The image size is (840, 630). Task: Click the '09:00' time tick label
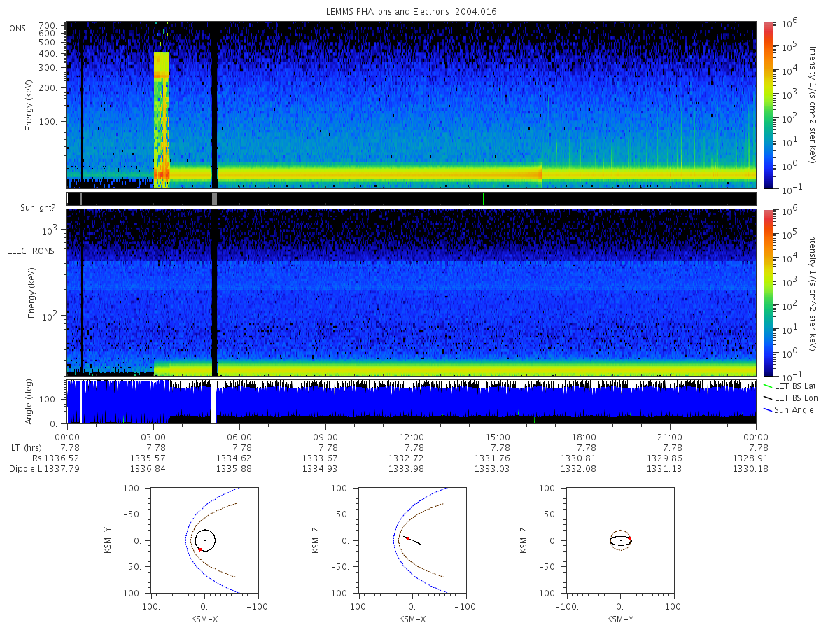pos(325,436)
